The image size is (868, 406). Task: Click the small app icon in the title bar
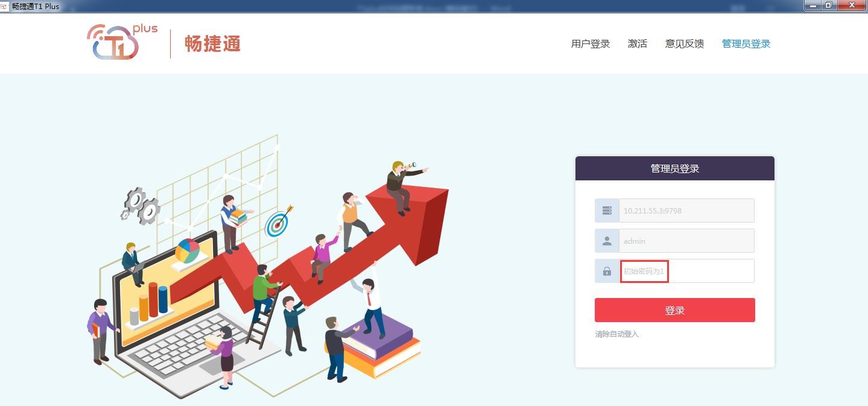tap(4, 6)
